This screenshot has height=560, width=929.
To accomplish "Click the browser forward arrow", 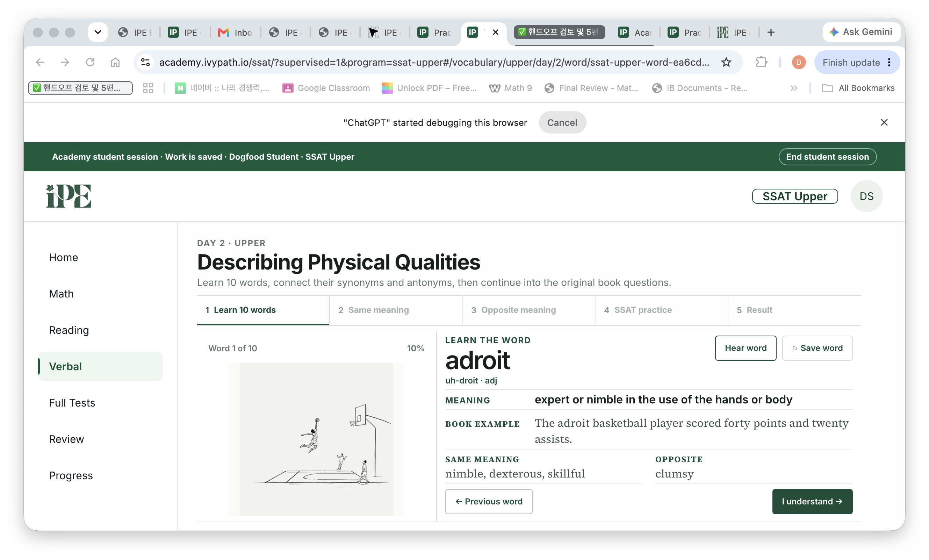I will pos(65,62).
